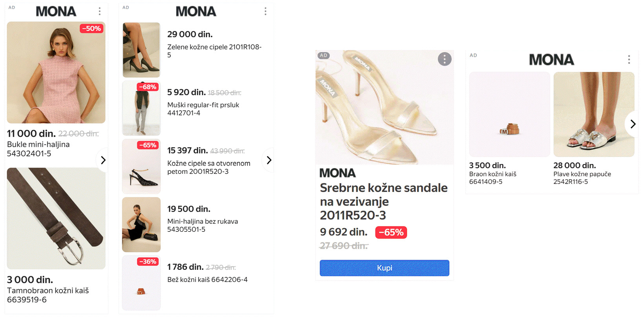This screenshot has width=644, height=324.
Task: Click the Tamnobraon kožni kaiš belt image
Action: pos(56,218)
